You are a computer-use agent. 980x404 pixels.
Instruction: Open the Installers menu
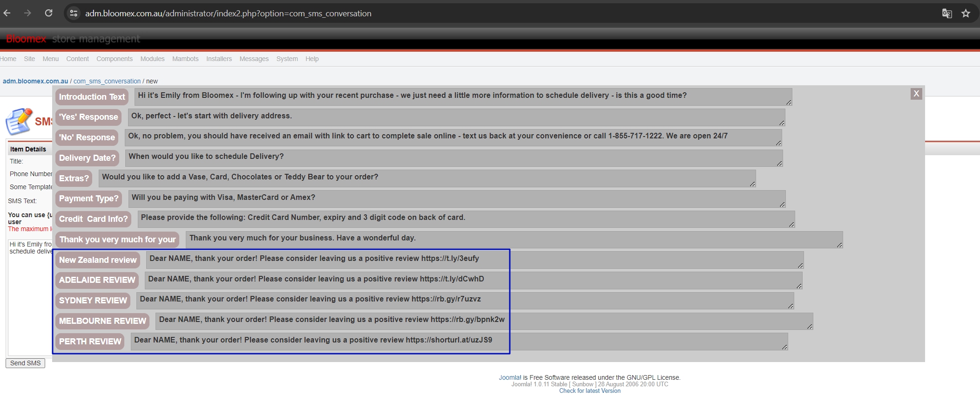pyautogui.click(x=219, y=59)
